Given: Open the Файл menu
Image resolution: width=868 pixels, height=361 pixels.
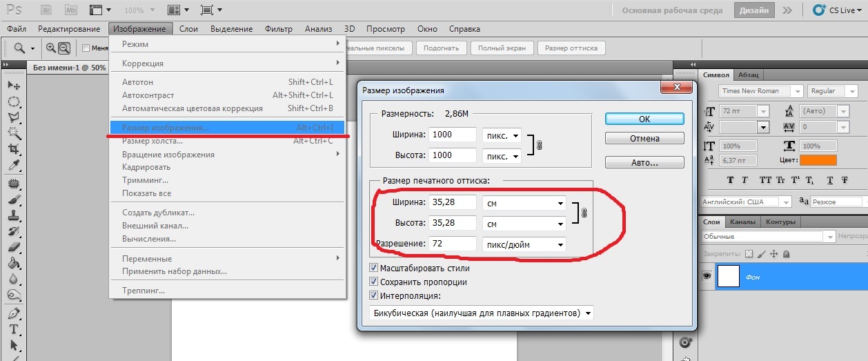Looking at the screenshot, I should click(x=17, y=29).
